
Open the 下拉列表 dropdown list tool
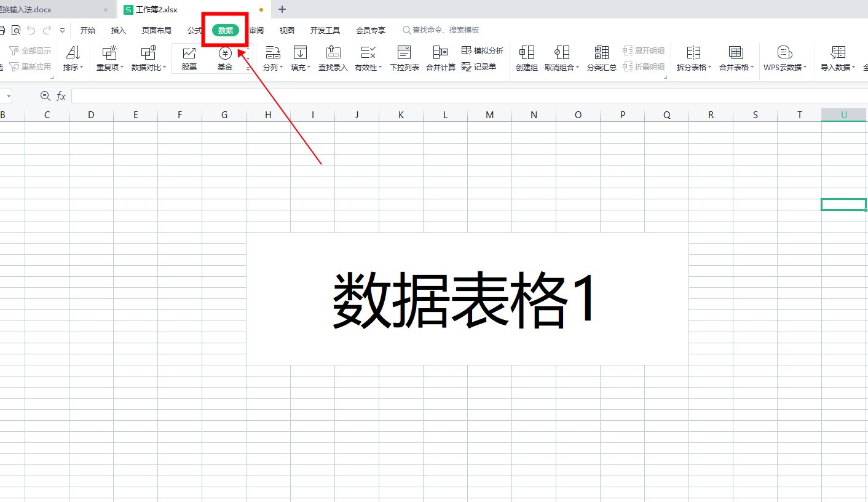click(x=404, y=59)
